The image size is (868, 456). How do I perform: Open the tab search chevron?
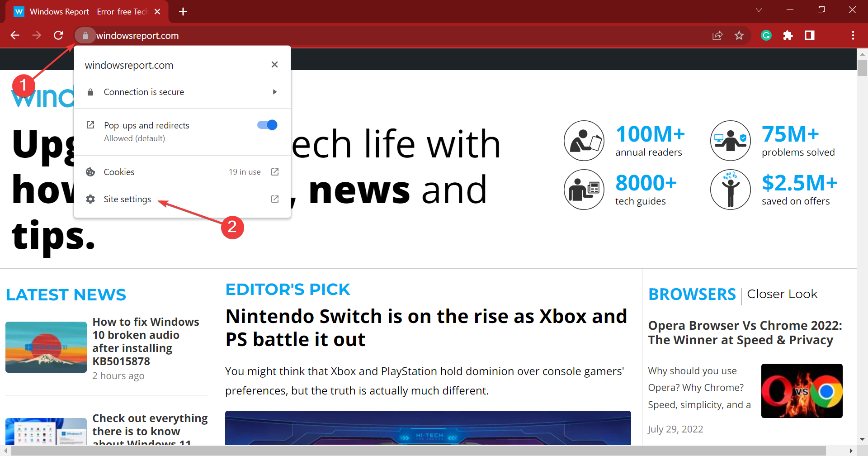coord(759,10)
